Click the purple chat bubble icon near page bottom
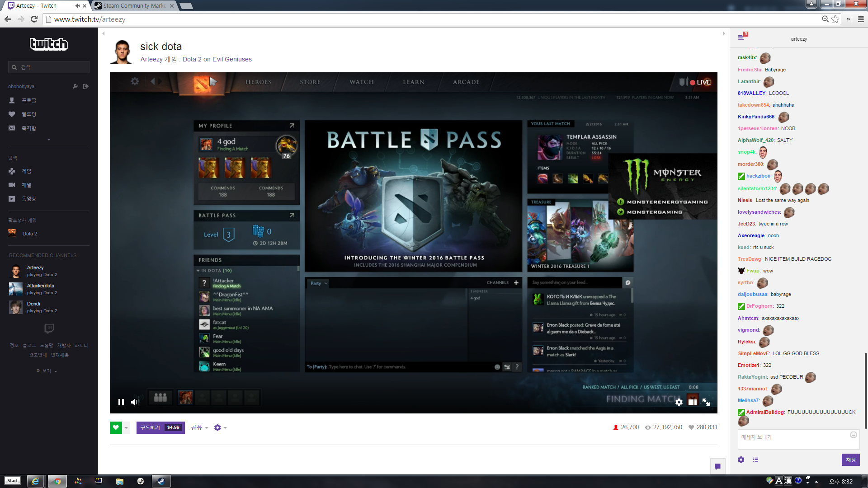The image size is (868, 488). pos(717,466)
